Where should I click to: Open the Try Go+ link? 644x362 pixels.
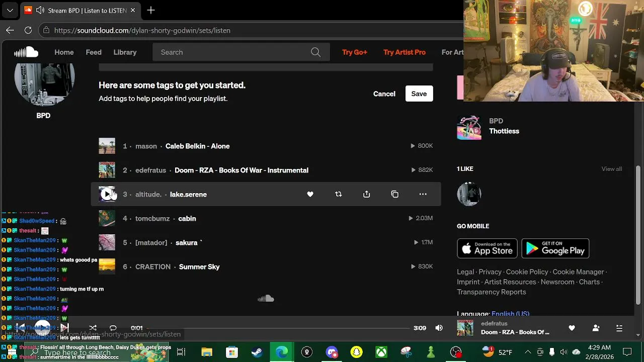[355, 52]
